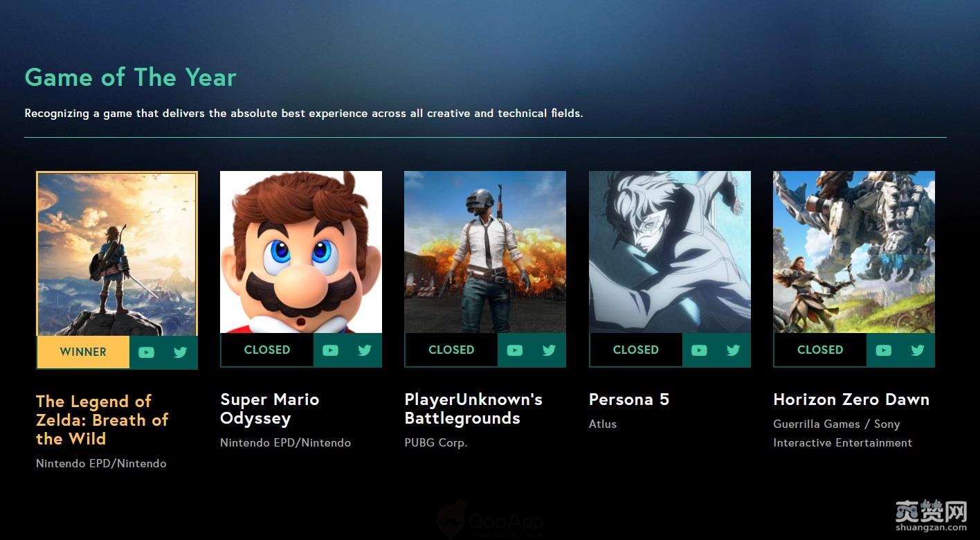Open The Legend of Zelda title link
The height and width of the screenshot is (540, 980).
tap(102, 420)
